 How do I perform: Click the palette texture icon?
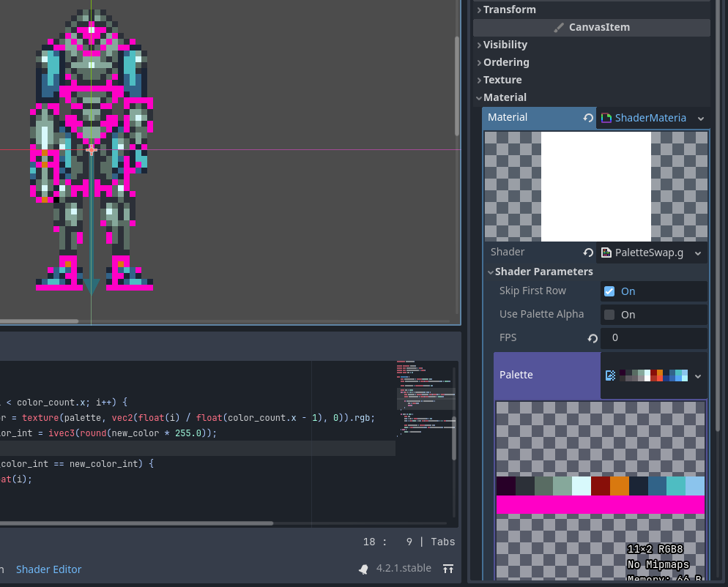click(611, 375)
